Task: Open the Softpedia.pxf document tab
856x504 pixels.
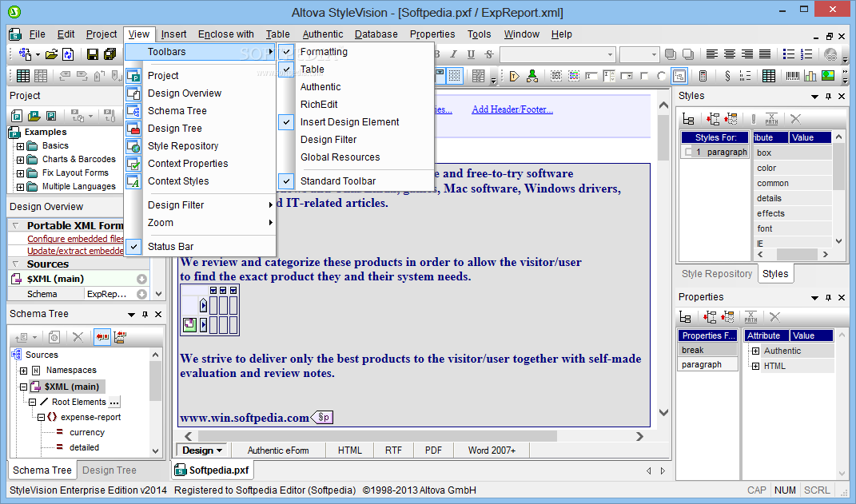Action: [x=213, y=470]
